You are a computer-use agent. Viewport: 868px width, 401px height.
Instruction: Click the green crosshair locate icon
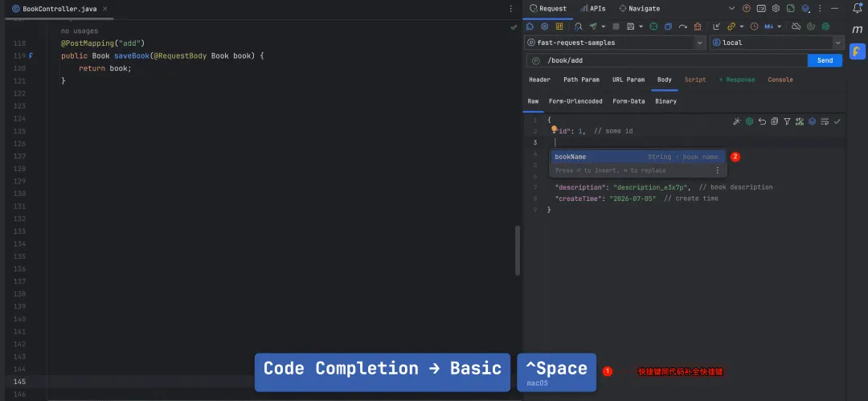(x=653, y=27)
